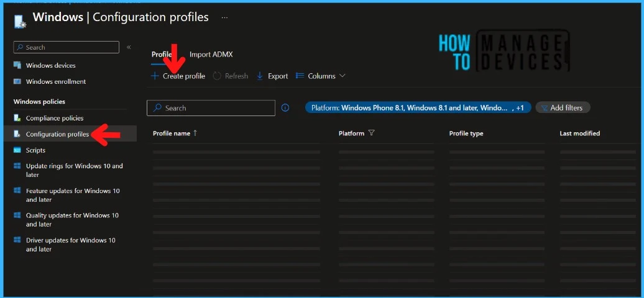Open the Platform filter pill
The height and width of the screenshot is (298, 644).
click(418, 107)
